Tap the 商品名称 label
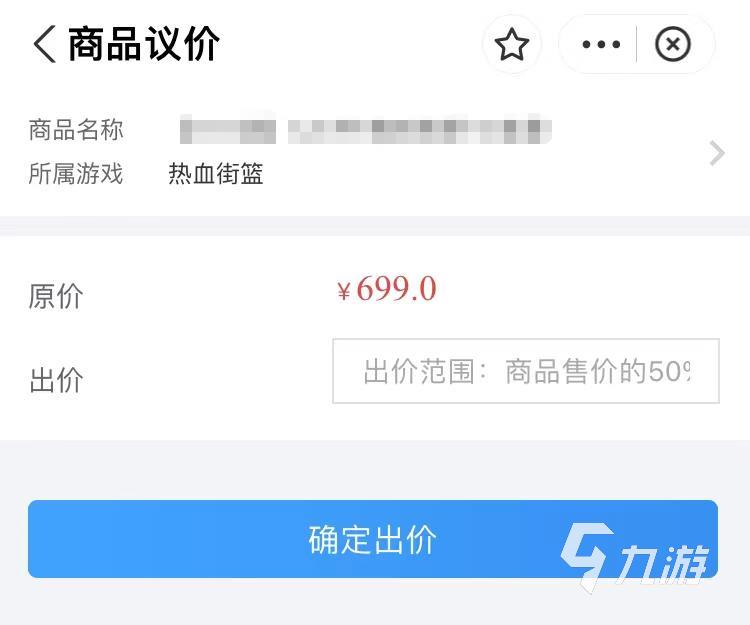Viewport: 750px width, 625px height. (x=76, y=130)
